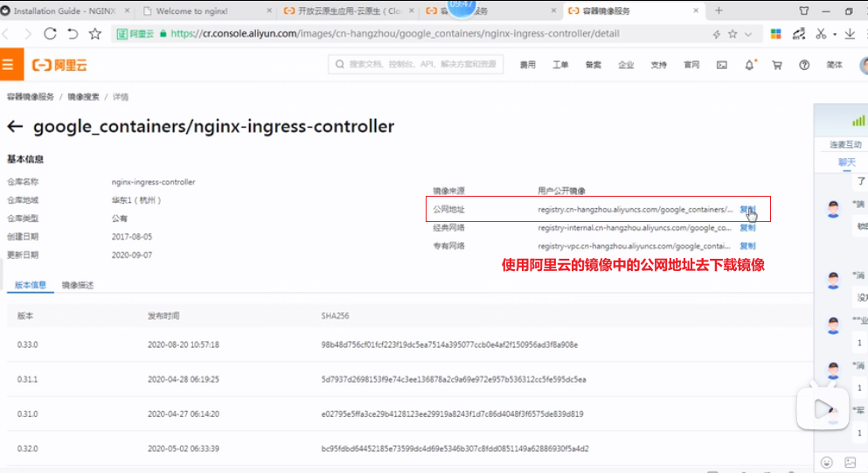Viewport: 868px width, 473px height.
Task: Click the image upload icon in chat panel
Action: [x=851, y=463]
